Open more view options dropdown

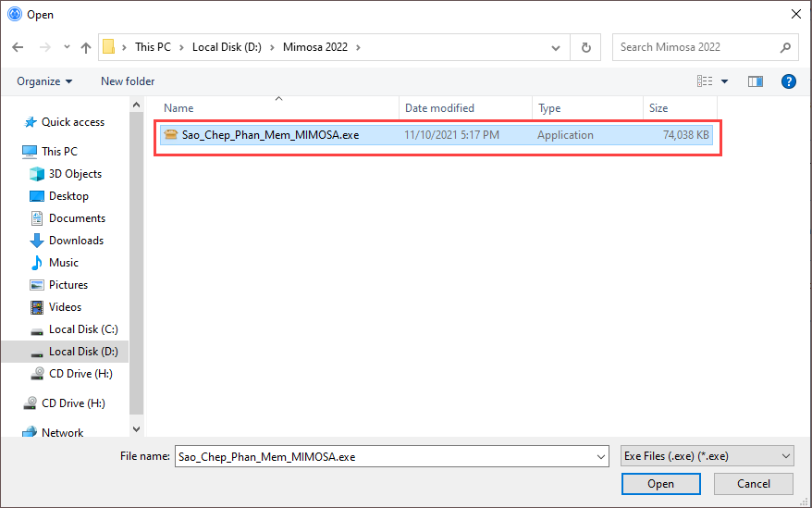pos(724,81)
